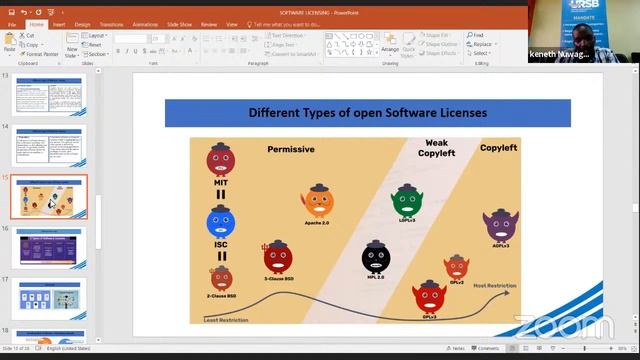Screen dimensions: 640x360
Task: Toggle text Shadow formatting
Action: 144,51
